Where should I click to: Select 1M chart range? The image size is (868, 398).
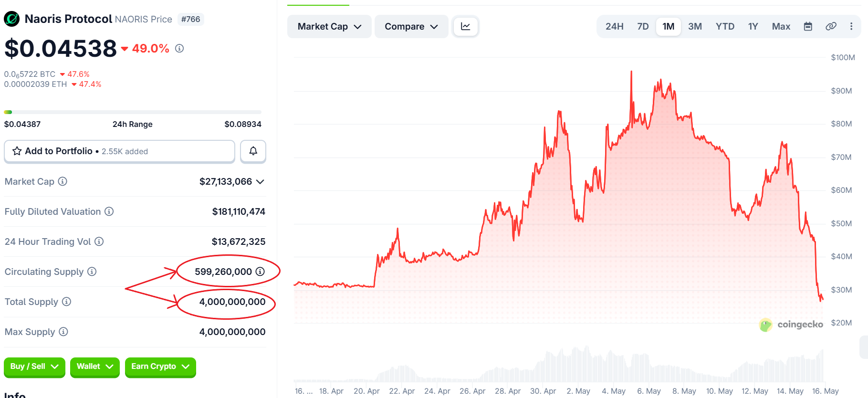coord(669,26)
